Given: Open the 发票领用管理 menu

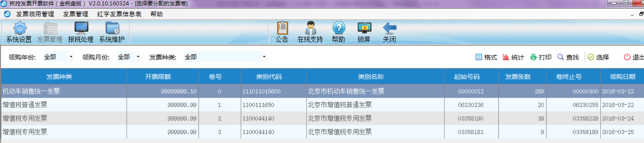Looking at the screenshot, I should point(35,14).
